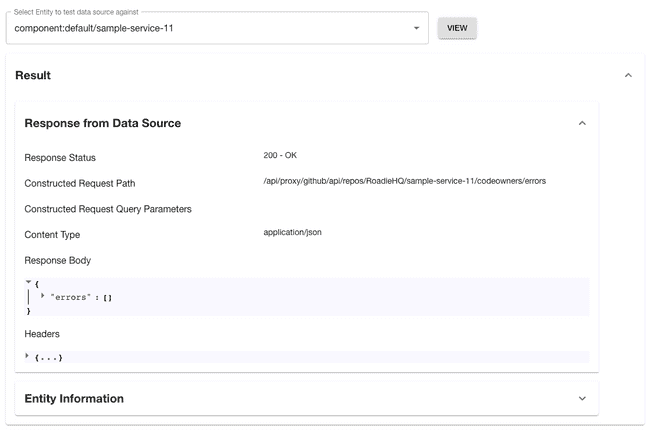650x438 pixels.
Task: Collapse the Result section chevron
Action: 628,75
